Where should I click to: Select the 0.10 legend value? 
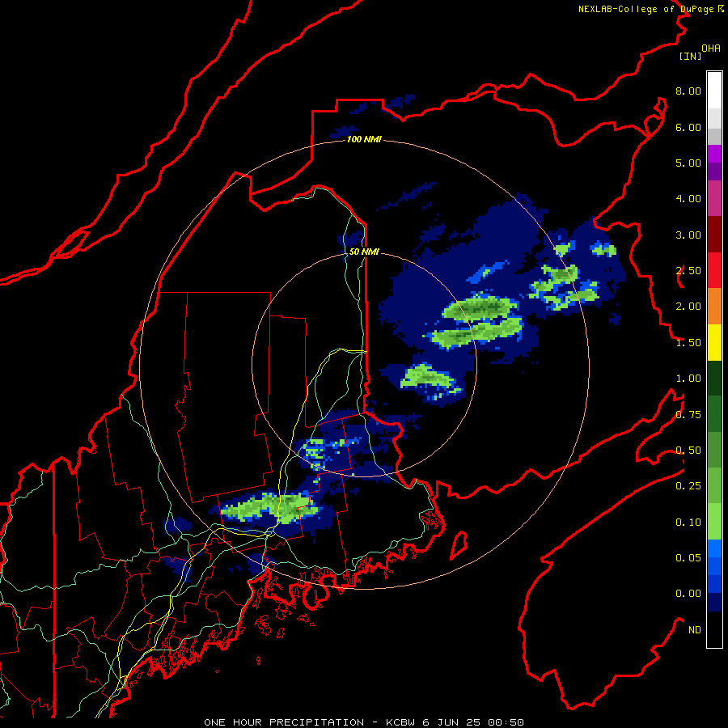pyautogui.click(x=688, y=523)
